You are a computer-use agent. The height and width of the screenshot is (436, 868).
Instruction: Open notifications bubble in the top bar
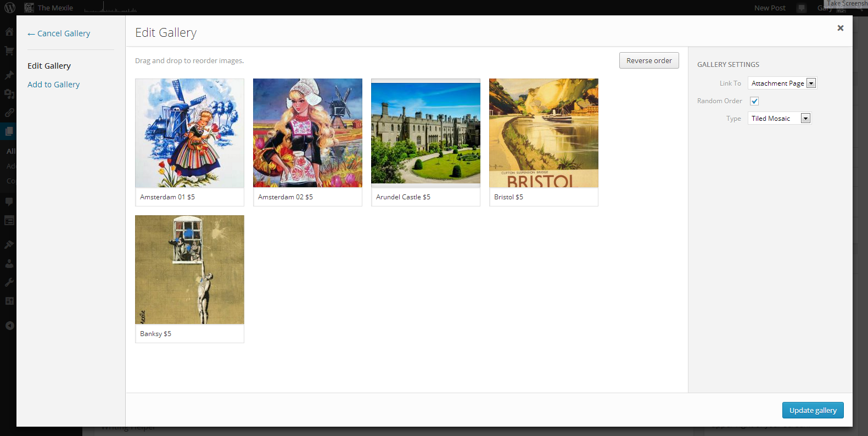click(x=802, y=8)
